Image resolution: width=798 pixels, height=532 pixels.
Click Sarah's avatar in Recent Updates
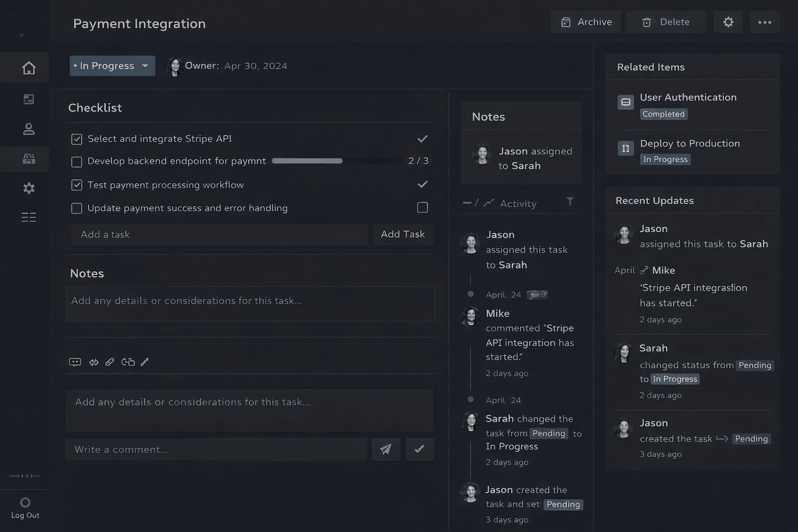coord(623,353)
